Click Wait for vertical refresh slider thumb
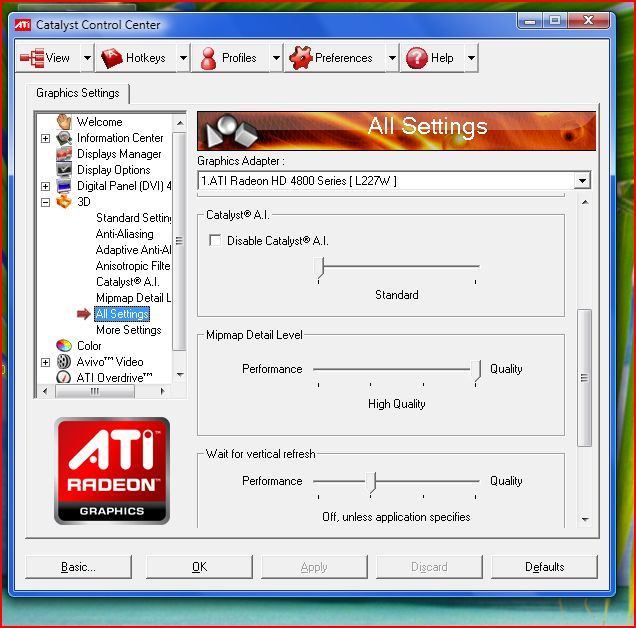 point(372,483)
